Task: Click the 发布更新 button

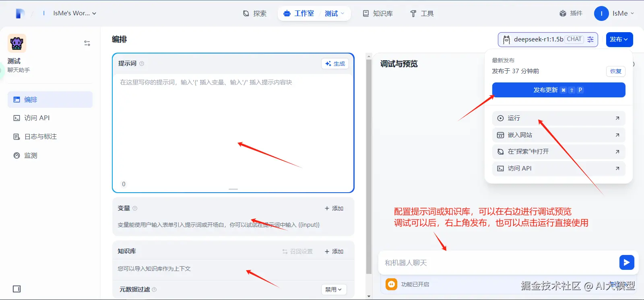Action: 559,90
